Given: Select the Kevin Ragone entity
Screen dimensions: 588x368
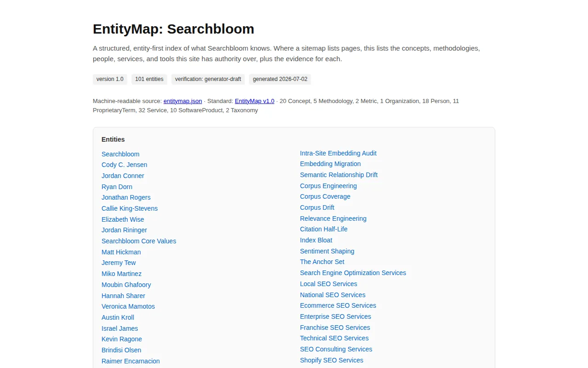Looking at the screenshot, I should [122, 339].
